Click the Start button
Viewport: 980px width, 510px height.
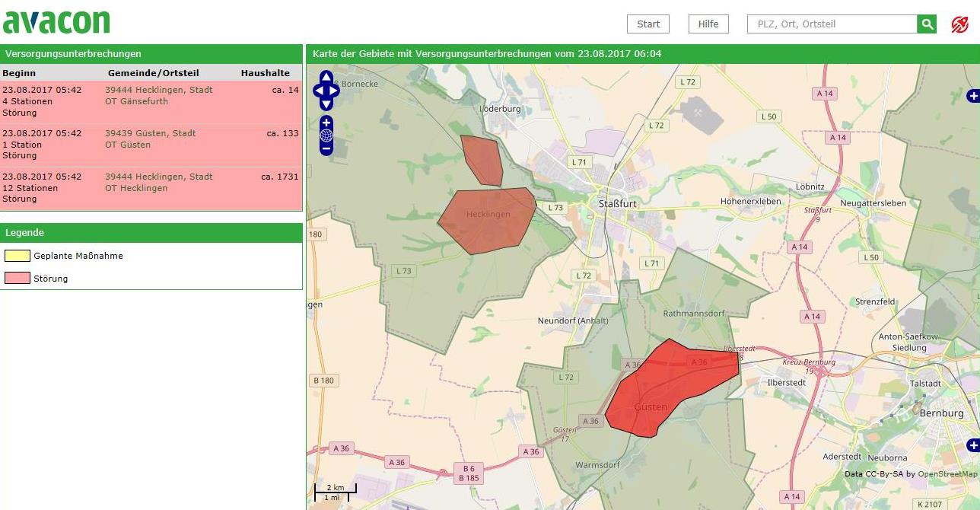click(648, 24)
